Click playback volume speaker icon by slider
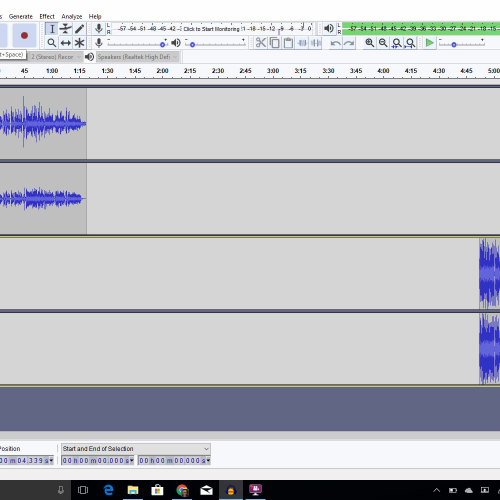Screen dimensions: 500x500 (176, 43)
